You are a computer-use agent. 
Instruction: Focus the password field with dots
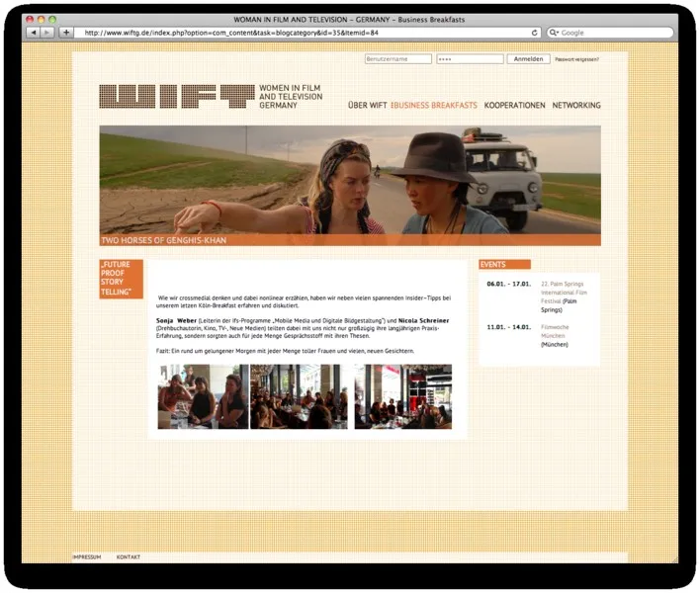470,59
